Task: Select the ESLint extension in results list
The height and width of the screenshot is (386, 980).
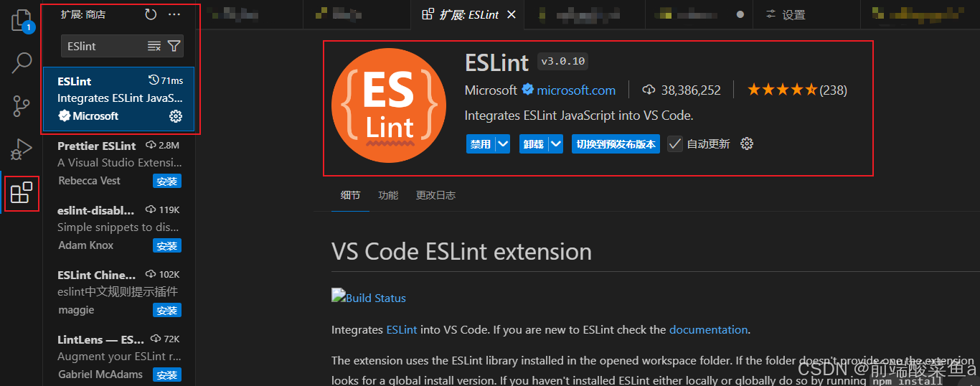Action: pos(119,99)
